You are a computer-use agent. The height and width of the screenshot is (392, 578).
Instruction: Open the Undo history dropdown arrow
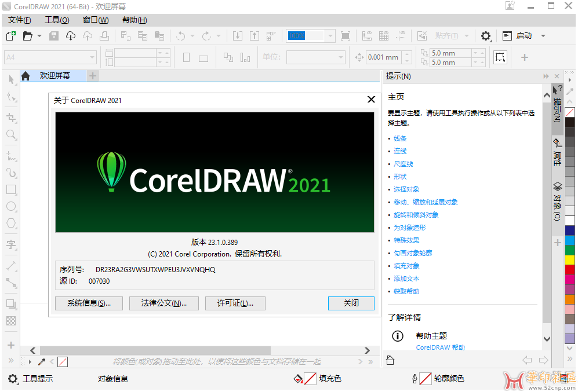pyautogui.click(x=192, y=36)
